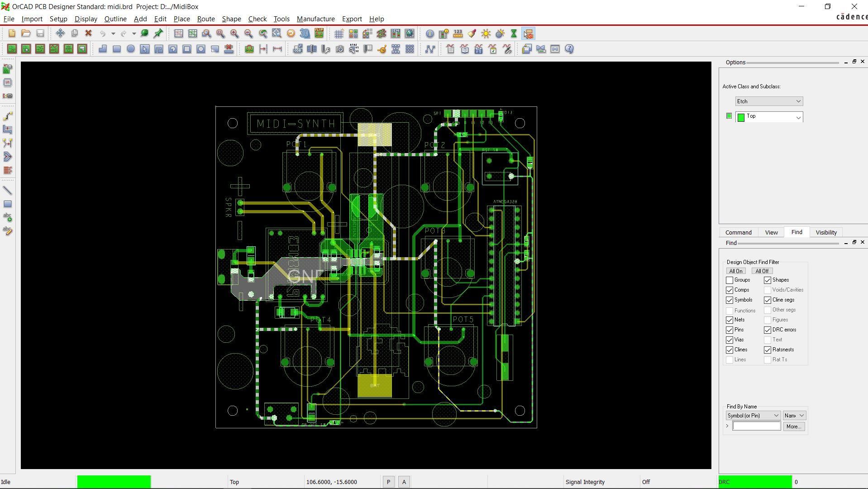
Task: Click the camera snapshot toolbar icon
Action: tap(340, 49)
